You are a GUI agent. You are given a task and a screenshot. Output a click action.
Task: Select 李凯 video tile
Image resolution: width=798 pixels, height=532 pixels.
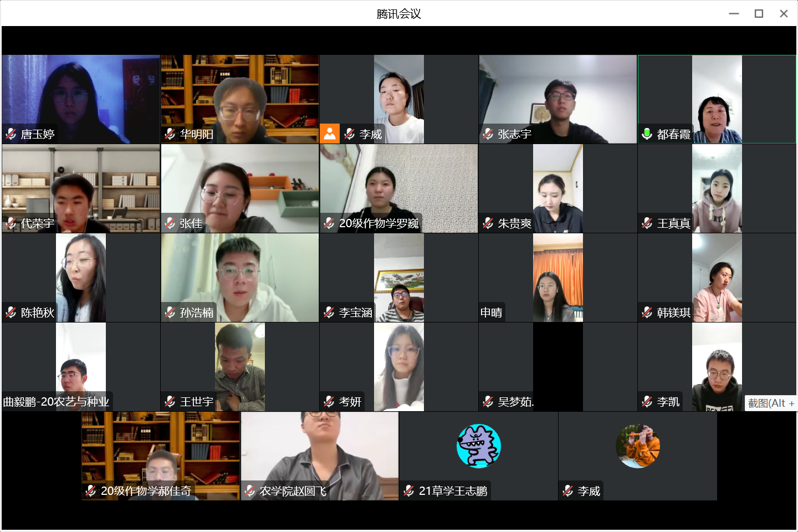coord(717,367)
